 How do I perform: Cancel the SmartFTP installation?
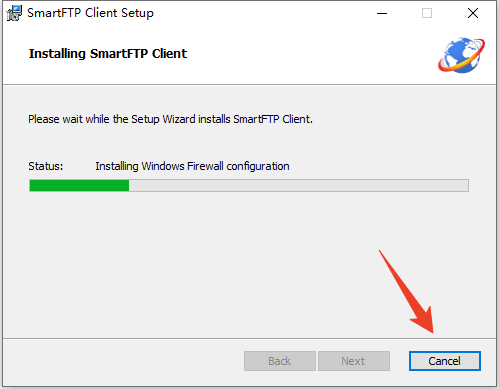445,361
